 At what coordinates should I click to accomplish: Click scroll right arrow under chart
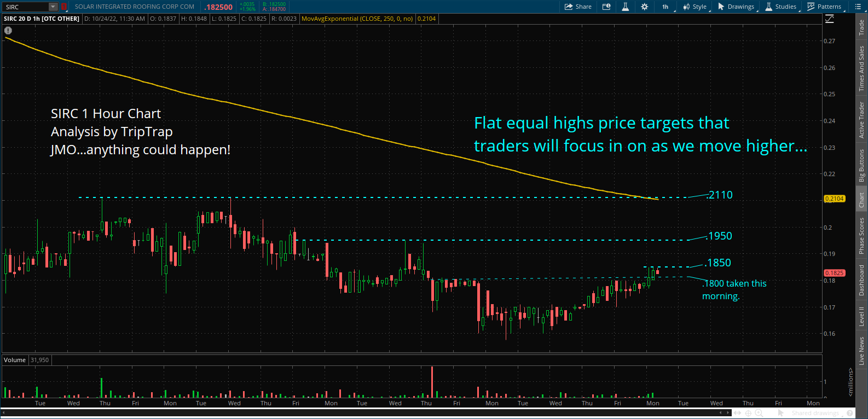728,413
